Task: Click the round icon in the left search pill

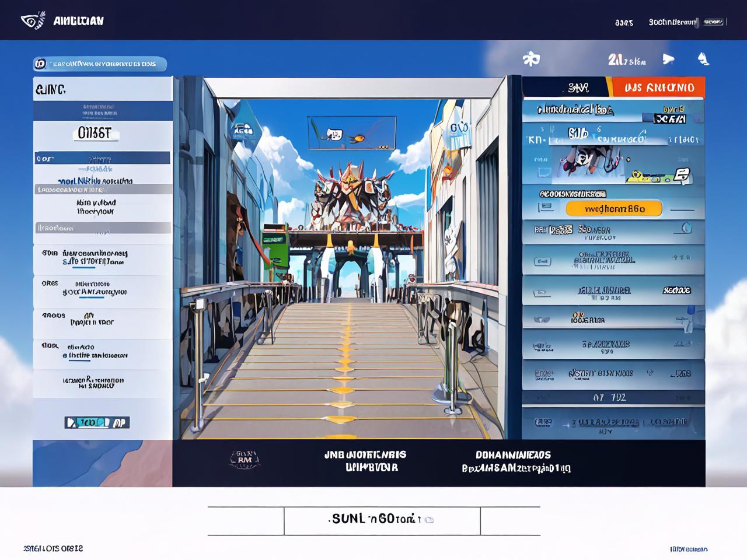Action: coord(40,64)
